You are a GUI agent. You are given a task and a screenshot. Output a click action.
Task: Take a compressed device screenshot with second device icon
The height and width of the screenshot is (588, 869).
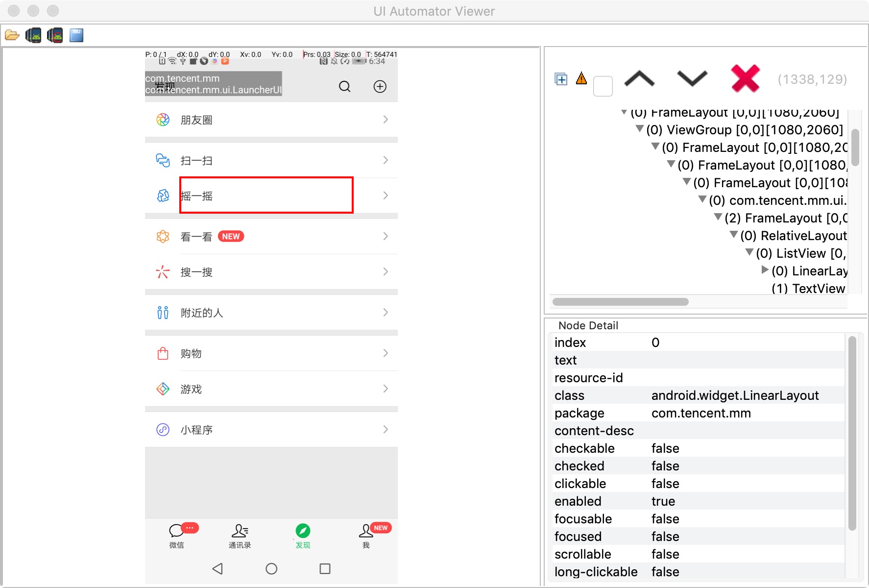coord(55,35)
